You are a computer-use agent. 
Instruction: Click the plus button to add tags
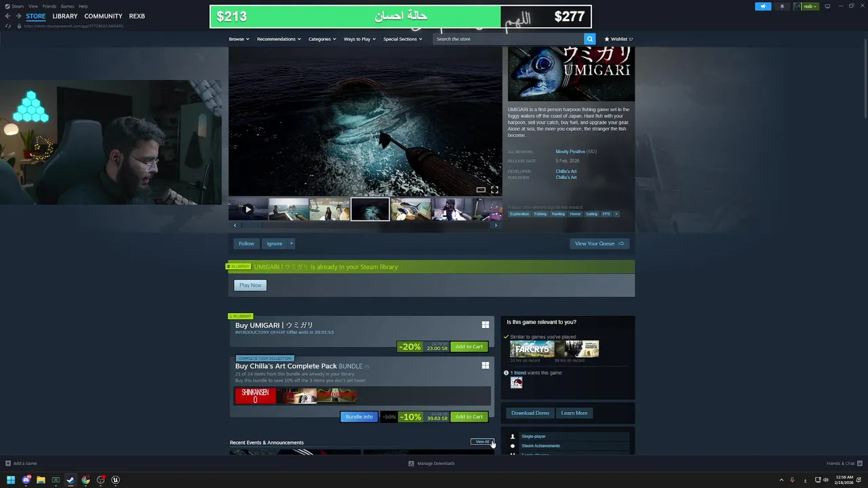pos(616,214)
